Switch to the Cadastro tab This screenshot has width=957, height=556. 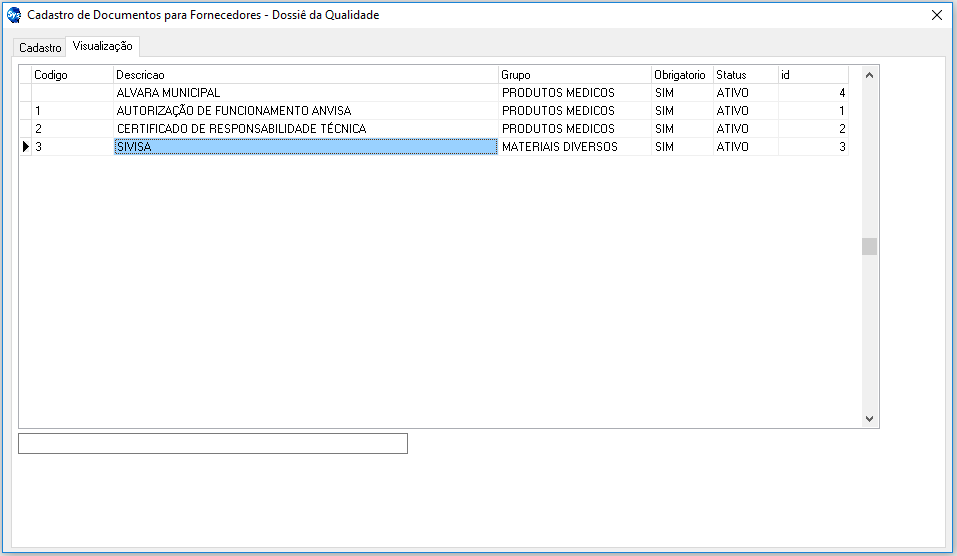click(x=40, y=48)
